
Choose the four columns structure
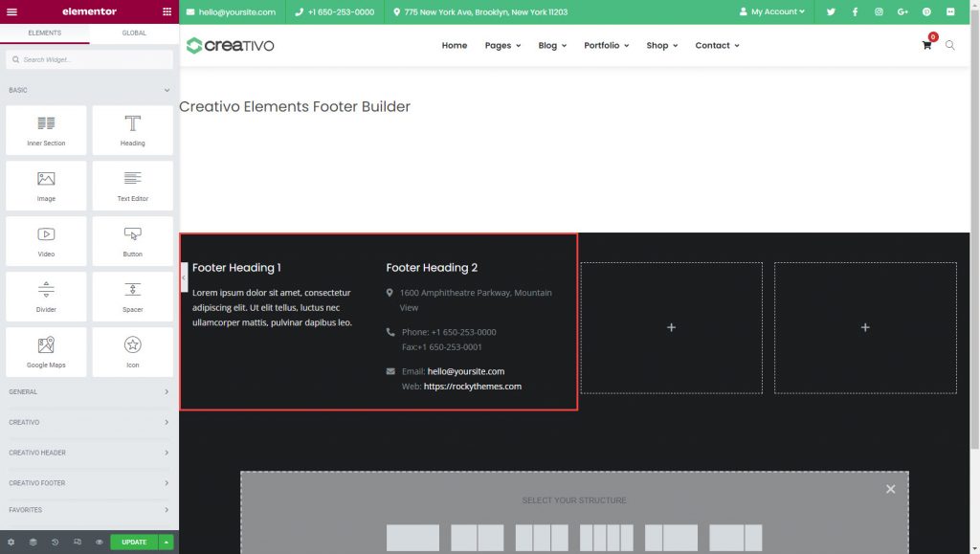point(606,538)
